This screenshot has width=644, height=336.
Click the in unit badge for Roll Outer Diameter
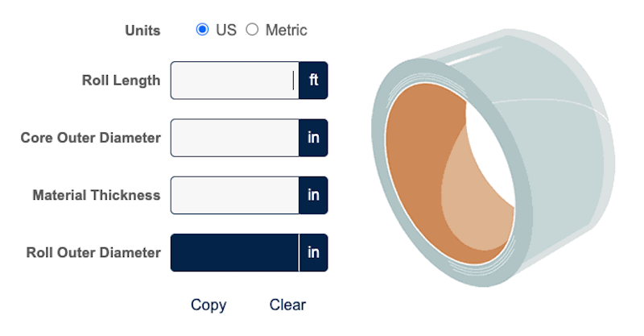313,252
